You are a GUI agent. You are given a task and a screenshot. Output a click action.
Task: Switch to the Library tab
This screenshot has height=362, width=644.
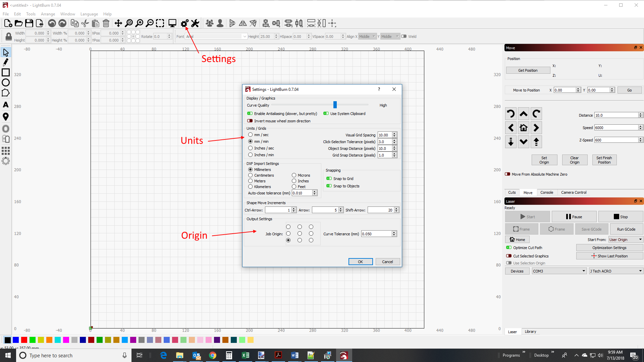[x=530, y=331]
